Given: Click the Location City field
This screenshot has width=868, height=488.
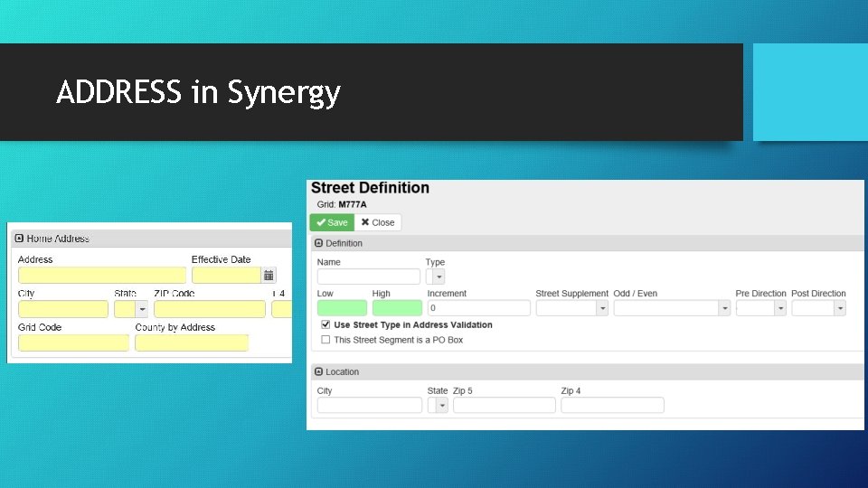Looking at the screenshot, I should (x=369, y=405).
